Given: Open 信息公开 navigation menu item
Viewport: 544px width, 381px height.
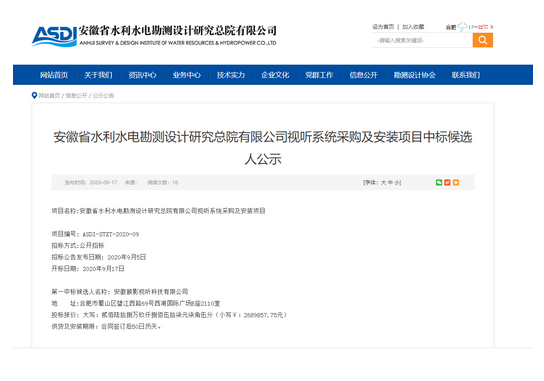Looking at the screenshot, I should 363,75.
